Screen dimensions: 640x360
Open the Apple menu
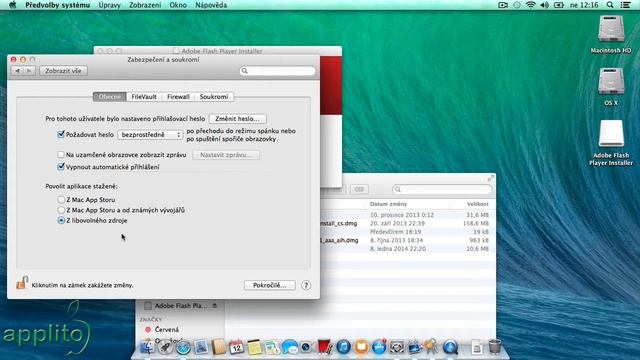click(x=12, y=5)
